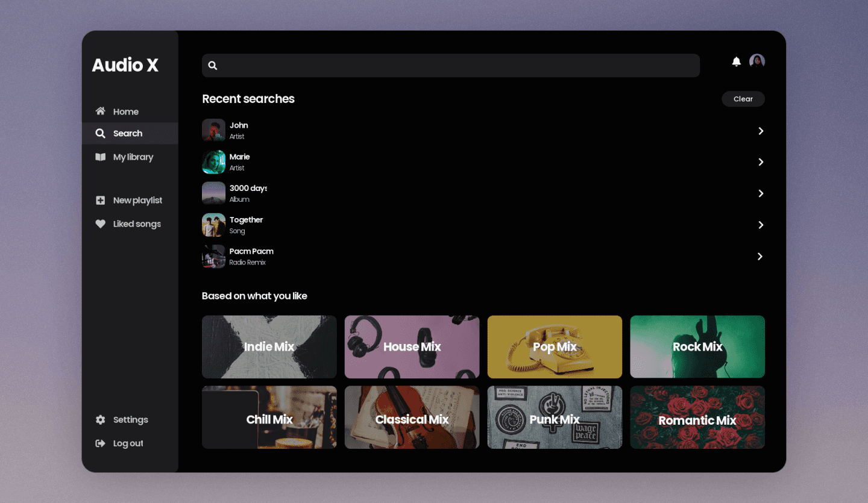Click the magnifier icon in search bar

click(x=213, y=66)
